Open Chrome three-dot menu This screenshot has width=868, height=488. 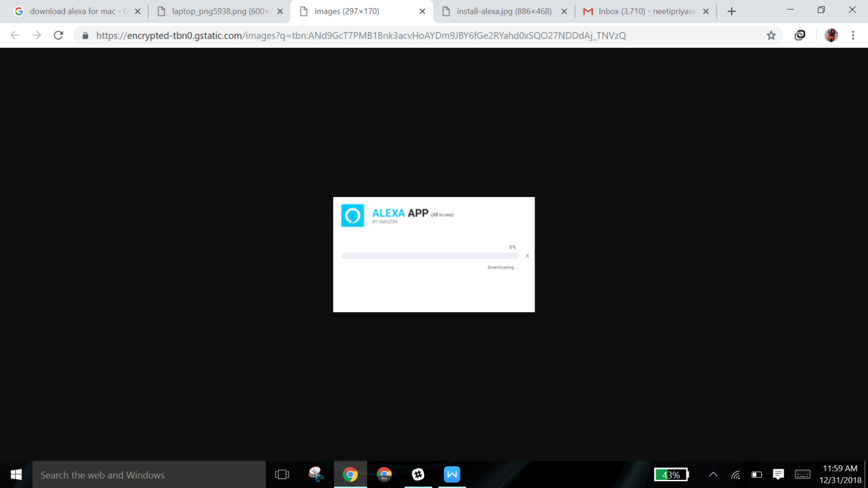(x=853, y=36)
